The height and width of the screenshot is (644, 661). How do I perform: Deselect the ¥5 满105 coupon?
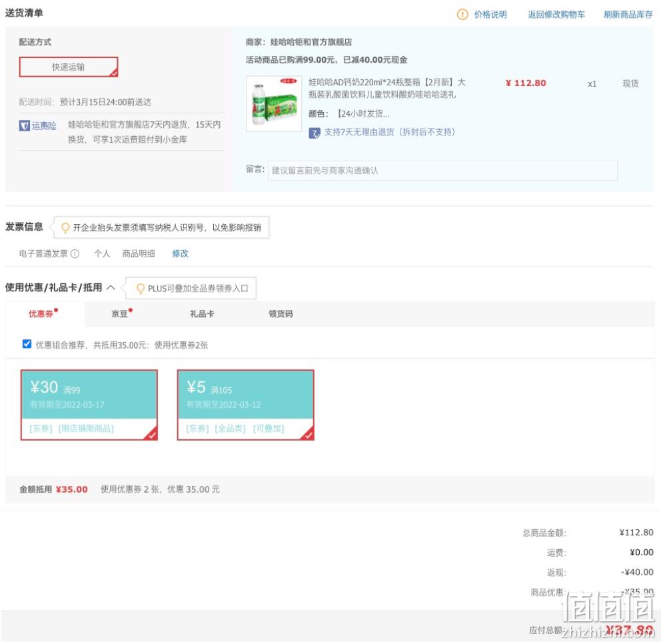point(246,405)
